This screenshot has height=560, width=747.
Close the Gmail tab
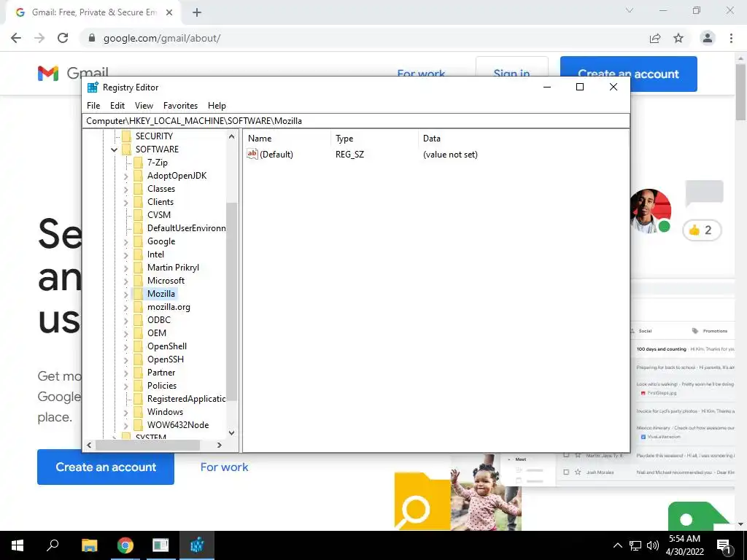[169, 13]
